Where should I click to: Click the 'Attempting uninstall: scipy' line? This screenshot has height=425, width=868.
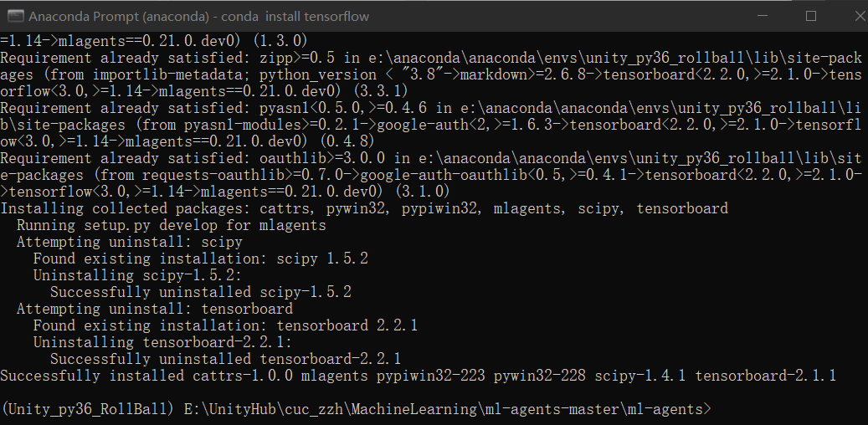pyautogui.click(x=130, y=242)
